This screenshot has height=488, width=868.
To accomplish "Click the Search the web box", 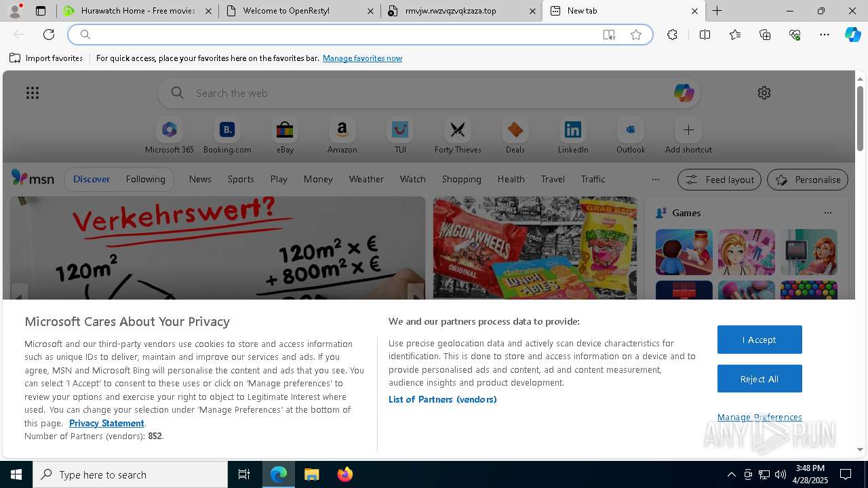I will click(429, 93).
